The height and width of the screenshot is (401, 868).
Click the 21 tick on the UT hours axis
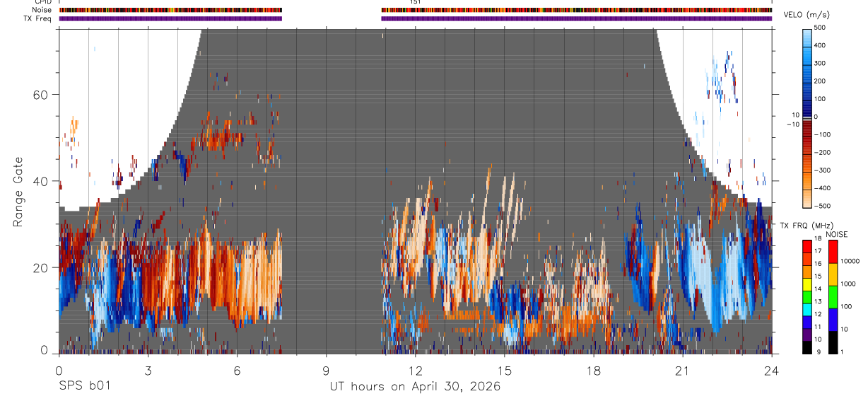coord(683,370)
